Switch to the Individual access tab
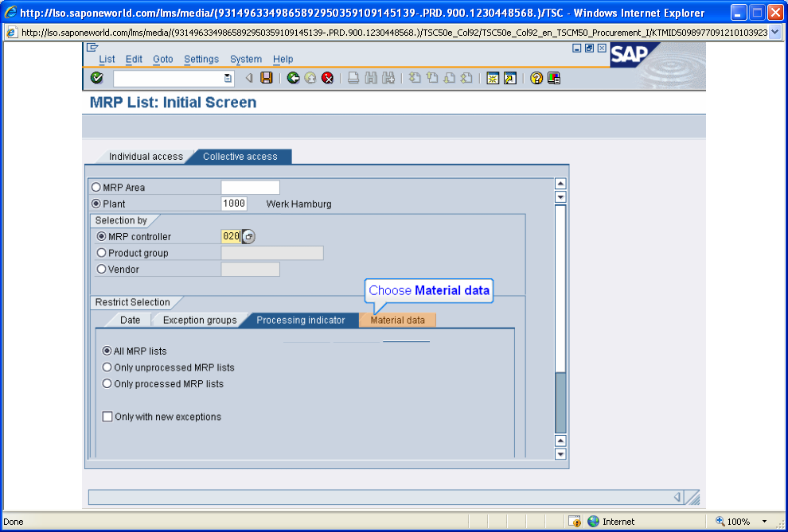The width and height of the screenshot is (788, 532). tap(146, 157)
